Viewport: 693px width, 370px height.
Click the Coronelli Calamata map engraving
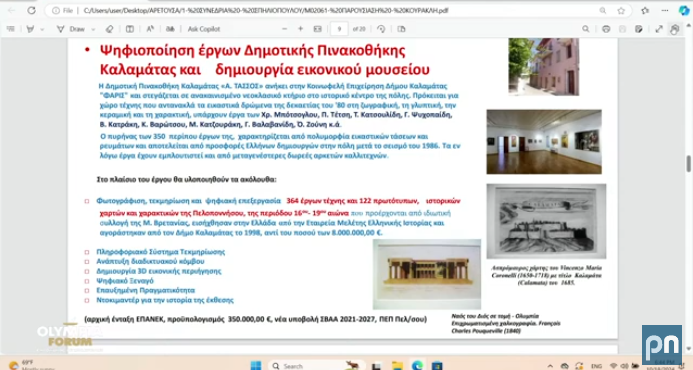(x=546, y=221)
